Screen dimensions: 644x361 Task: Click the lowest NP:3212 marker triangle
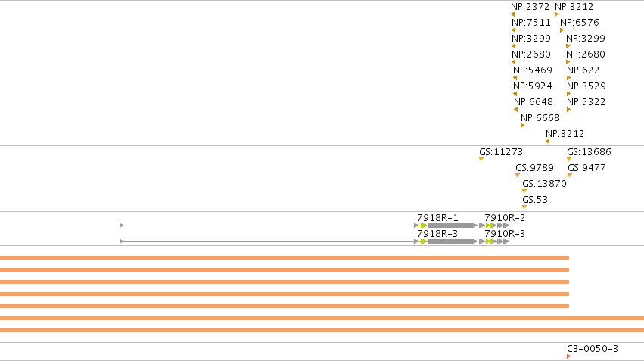547,142
